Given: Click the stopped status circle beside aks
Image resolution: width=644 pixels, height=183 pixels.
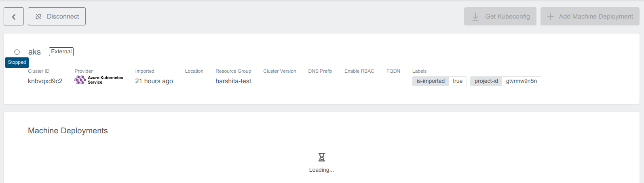Looking at the screenshot, I should tap(17, 52).
